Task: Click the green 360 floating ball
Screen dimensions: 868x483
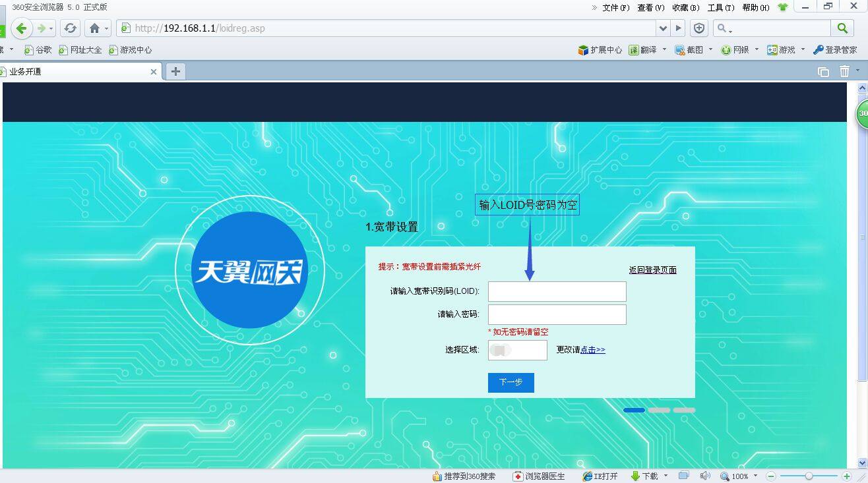Action: tap(862, 114)
